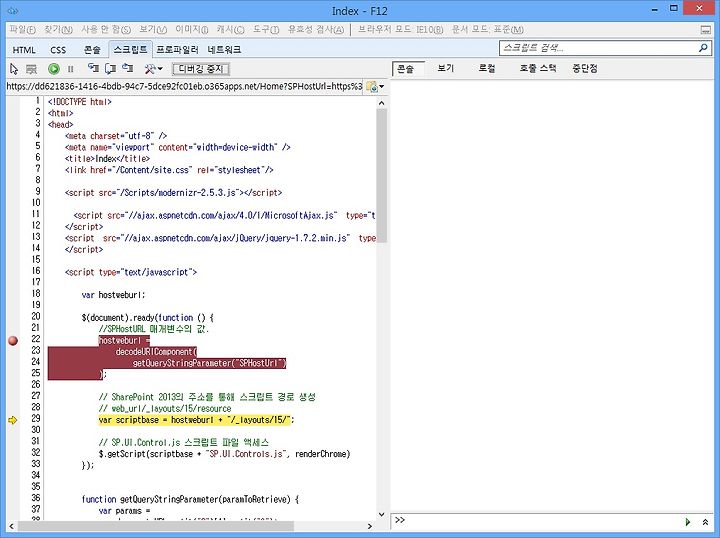This screenshot has height=538, width=720.
Task: Select the right pane 보기 tab
Action: click(445, 68)
